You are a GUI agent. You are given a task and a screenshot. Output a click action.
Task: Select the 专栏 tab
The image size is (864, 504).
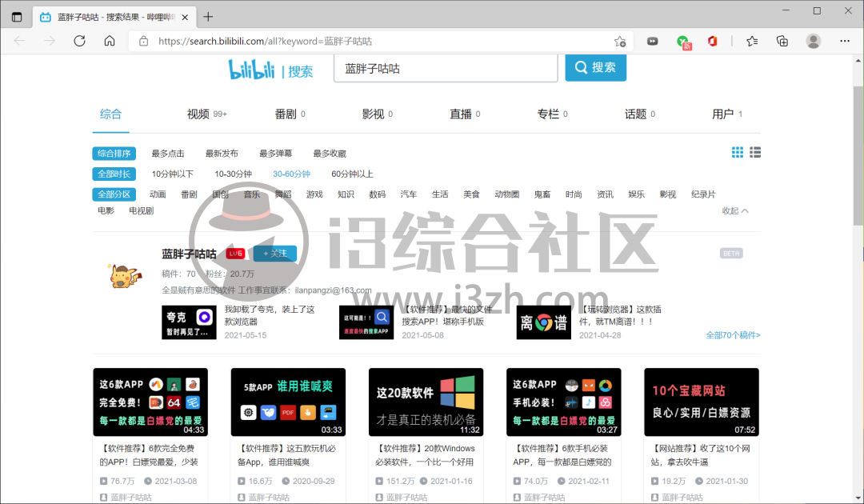tap(552, 114)
